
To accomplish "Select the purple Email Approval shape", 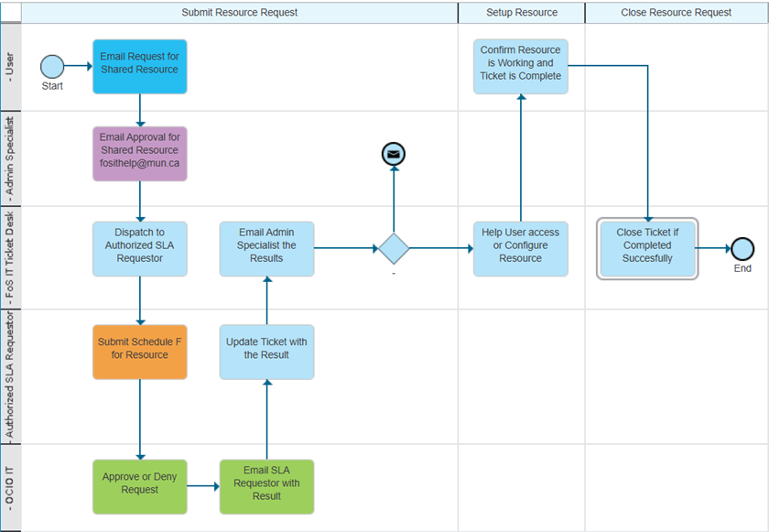I will point(139,153).
